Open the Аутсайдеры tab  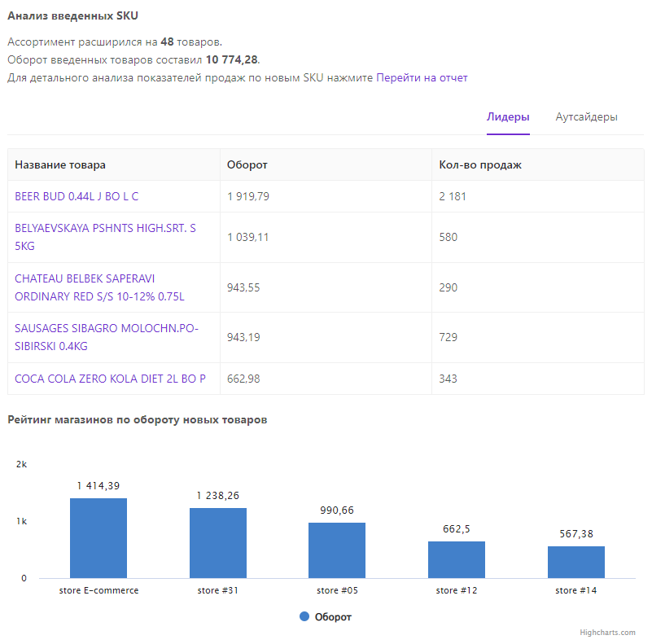click(586, 116)
